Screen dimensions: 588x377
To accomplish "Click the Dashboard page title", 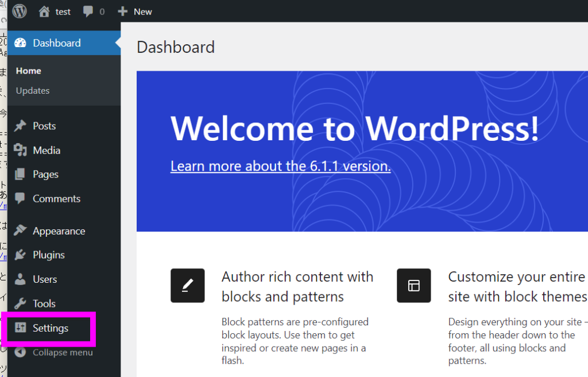I will tap(176, 47).
